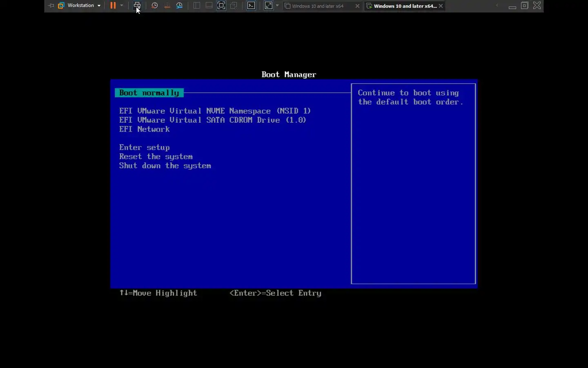588x368 pixels.
Task: Open the Workstation menu
Action: (80, 6)
